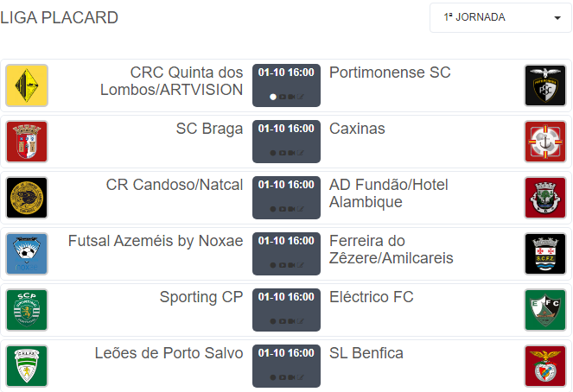Click the CRC Quinta dos Lombos yellow logo
573x392 pixels.
(x=27, y=85)
